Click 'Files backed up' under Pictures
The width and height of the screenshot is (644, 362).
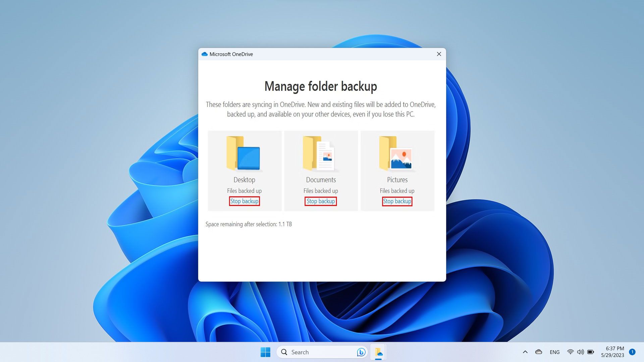coord(397,191)
